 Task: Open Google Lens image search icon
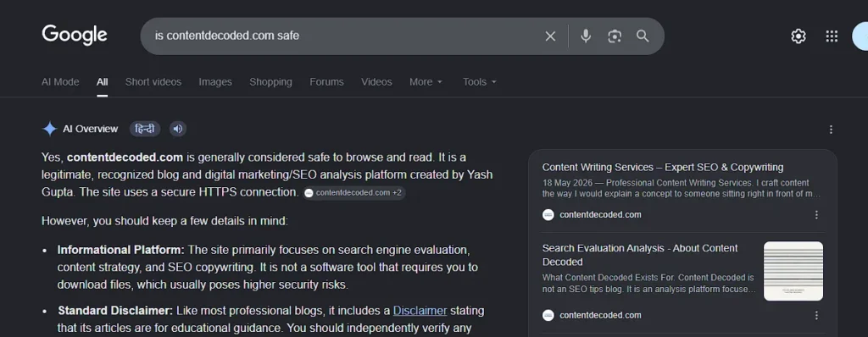tap(615, 36)
